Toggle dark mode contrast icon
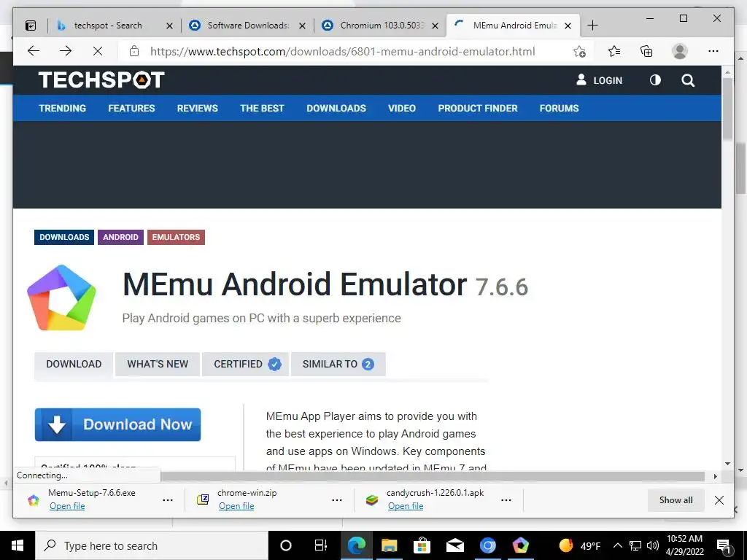747x560 pixels. click(656, 80)
